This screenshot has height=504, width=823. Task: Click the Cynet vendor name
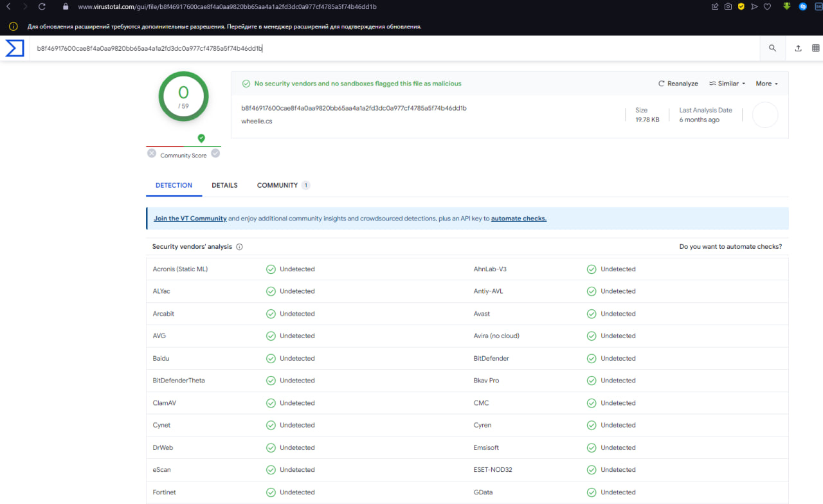tap(161, 425)
